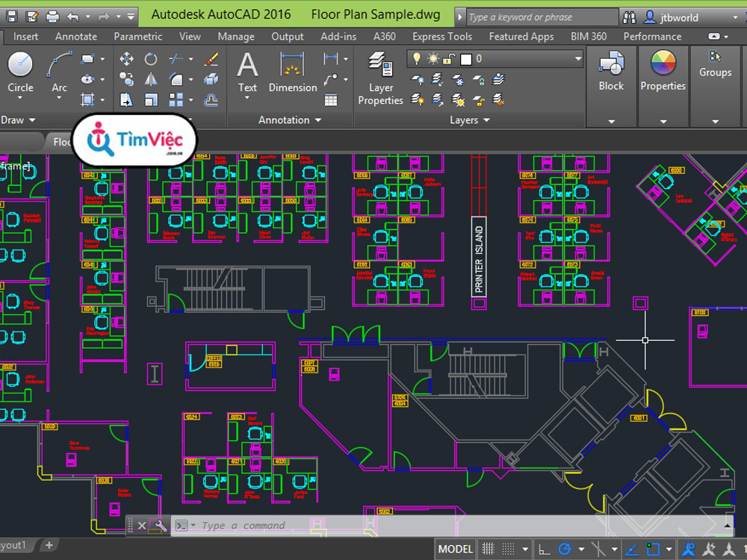
Task: Open the layer selection dropdown
Action: point(577,58)
